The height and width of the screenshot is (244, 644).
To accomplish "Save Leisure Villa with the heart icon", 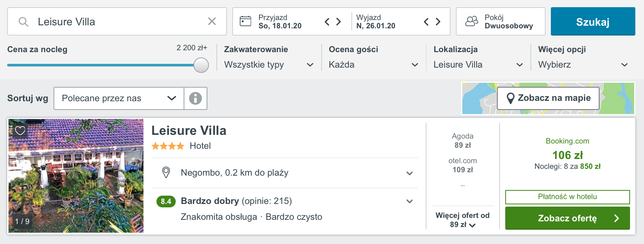I will [20, 131].
